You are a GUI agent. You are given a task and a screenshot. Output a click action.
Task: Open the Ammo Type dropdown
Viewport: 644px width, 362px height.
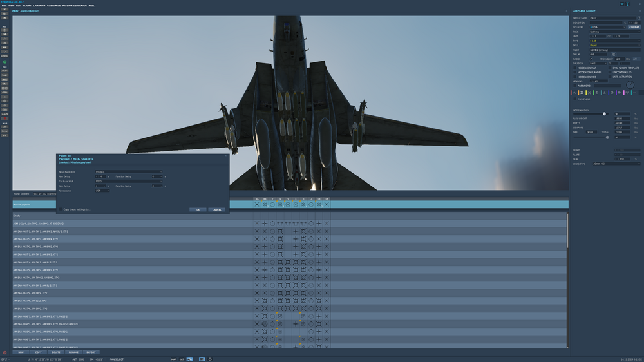click(616, 164)
